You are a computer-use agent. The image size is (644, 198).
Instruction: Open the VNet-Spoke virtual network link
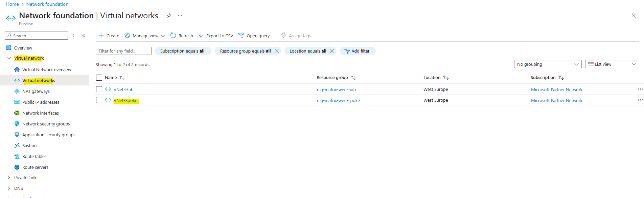pyautogui.click(x=125, y=100)
